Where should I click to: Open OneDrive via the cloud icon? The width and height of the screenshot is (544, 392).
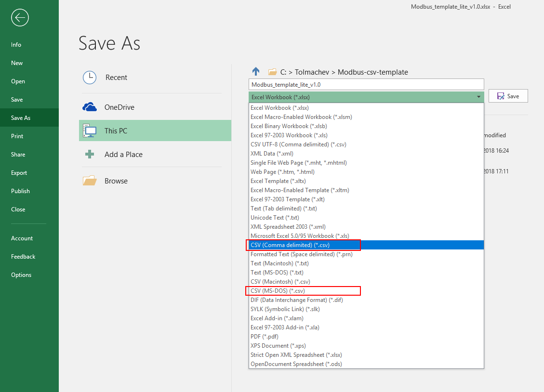pos(90,107)
